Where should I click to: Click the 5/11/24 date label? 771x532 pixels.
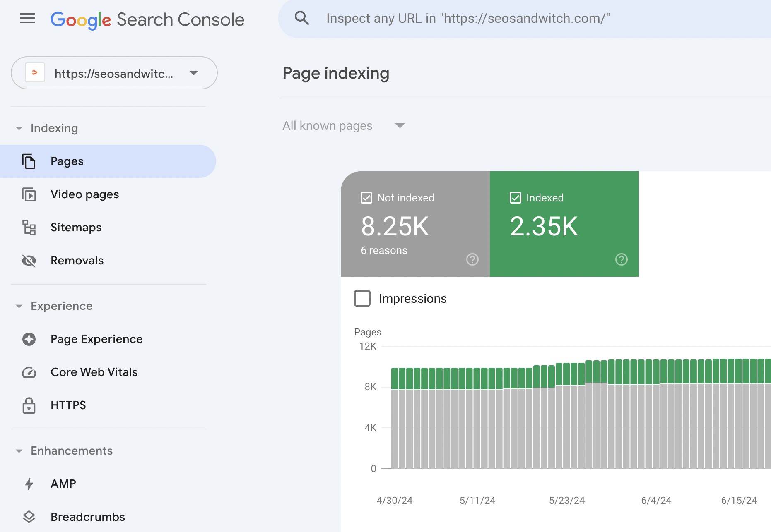click(x=477, y=501)
